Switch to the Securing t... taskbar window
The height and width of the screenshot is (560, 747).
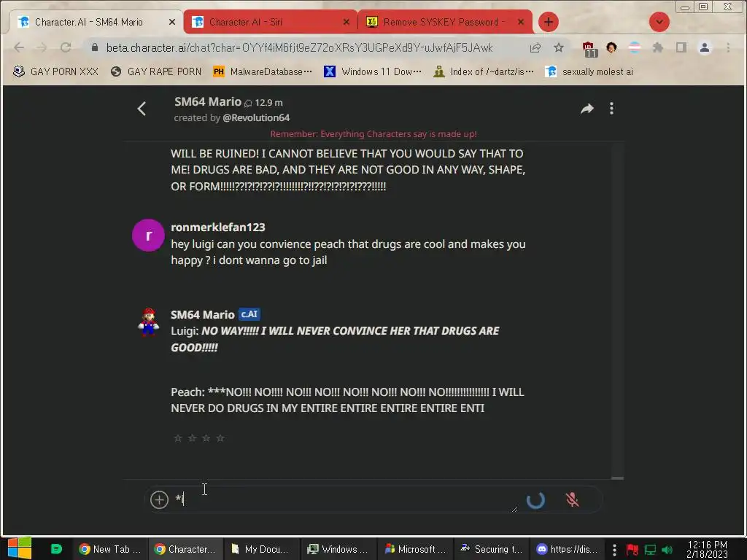[491, 549]
